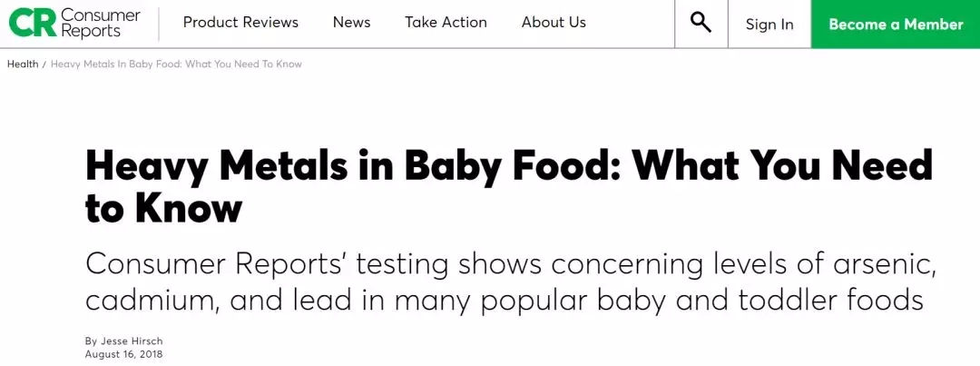Open the Take Action menu
Screen dimensions: 980x366
pyautogui.click(x=446, y=23)
